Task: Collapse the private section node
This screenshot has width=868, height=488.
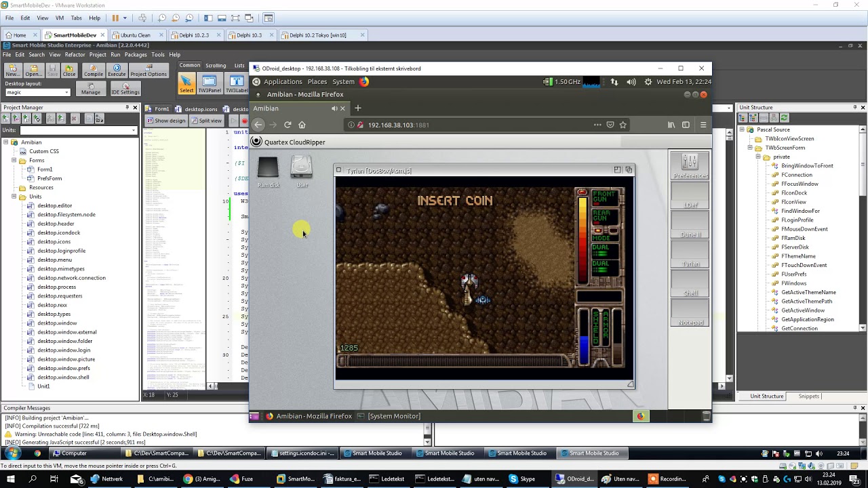Action: pyautogui.click(x=758, y=157)
